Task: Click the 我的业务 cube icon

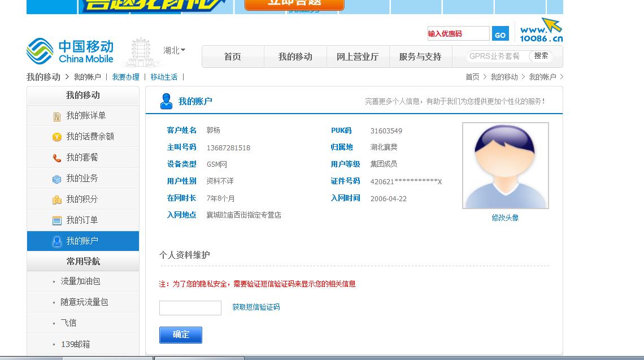Action: pos(57,179)
